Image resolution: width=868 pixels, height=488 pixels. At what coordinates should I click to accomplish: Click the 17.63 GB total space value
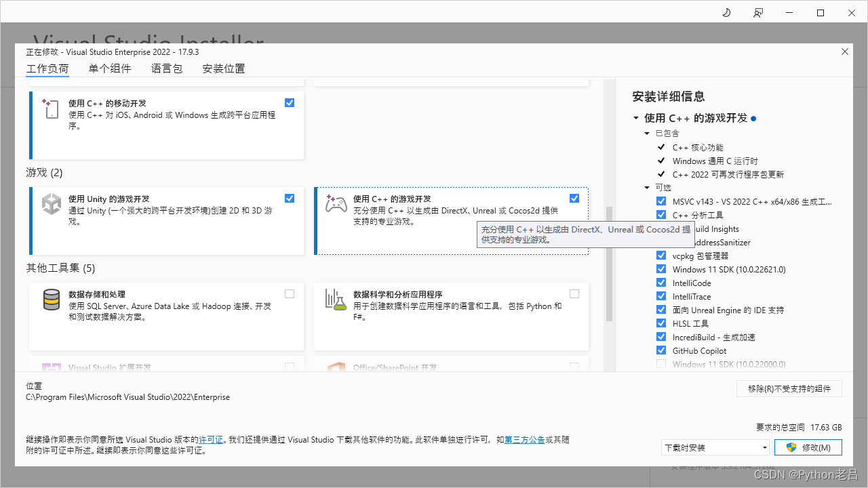[x=827, y=428]
